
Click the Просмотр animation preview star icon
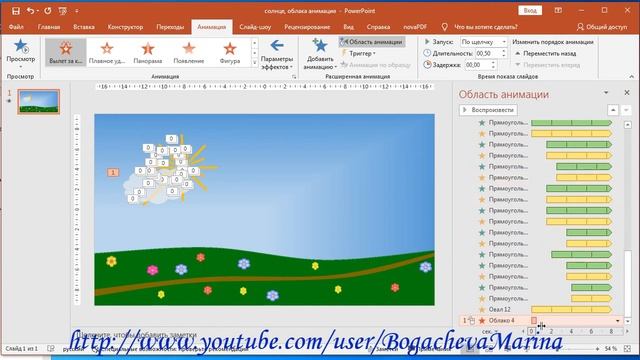20,46
